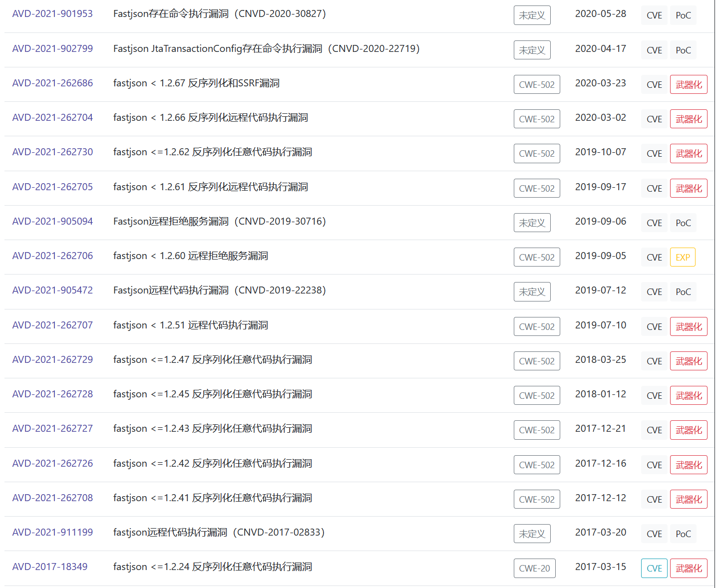
Task: Open AVD-2021-905472 vulnerability link
Action: pos(52,291)
